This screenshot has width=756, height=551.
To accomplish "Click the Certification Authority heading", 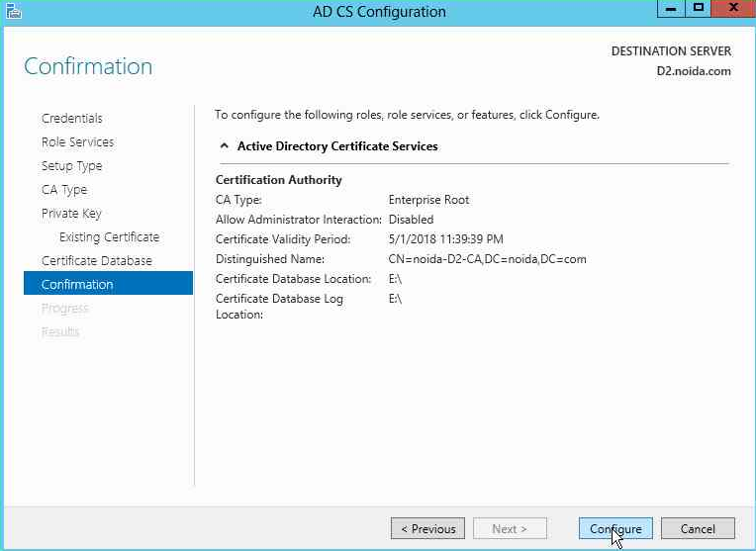I will 279,180.
